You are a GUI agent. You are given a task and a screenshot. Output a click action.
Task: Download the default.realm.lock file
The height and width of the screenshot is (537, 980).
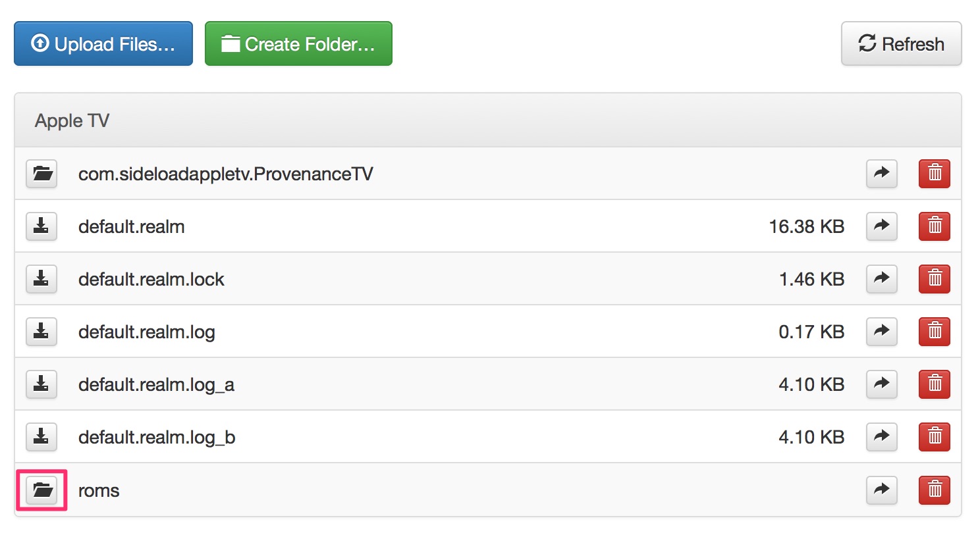tap(41, 279)
